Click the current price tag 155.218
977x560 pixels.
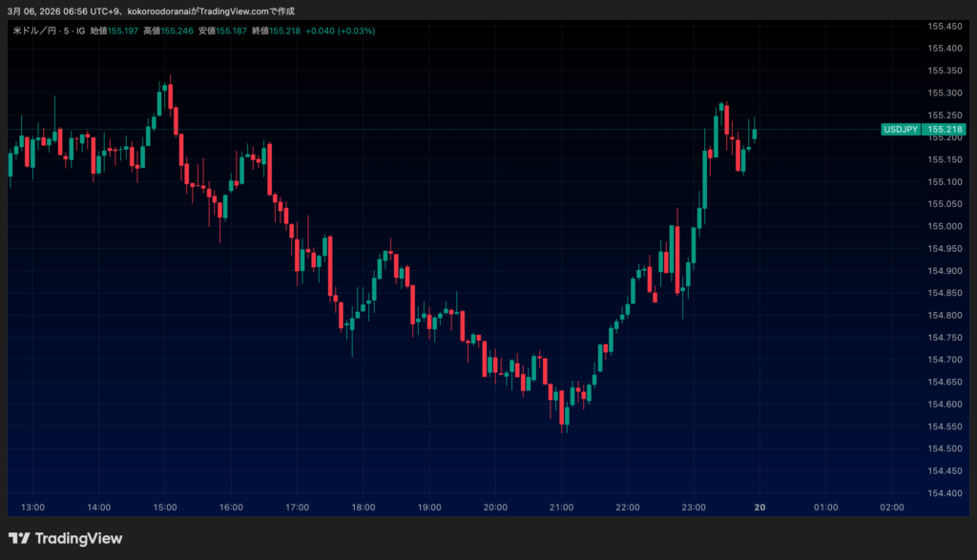point(944,130)
